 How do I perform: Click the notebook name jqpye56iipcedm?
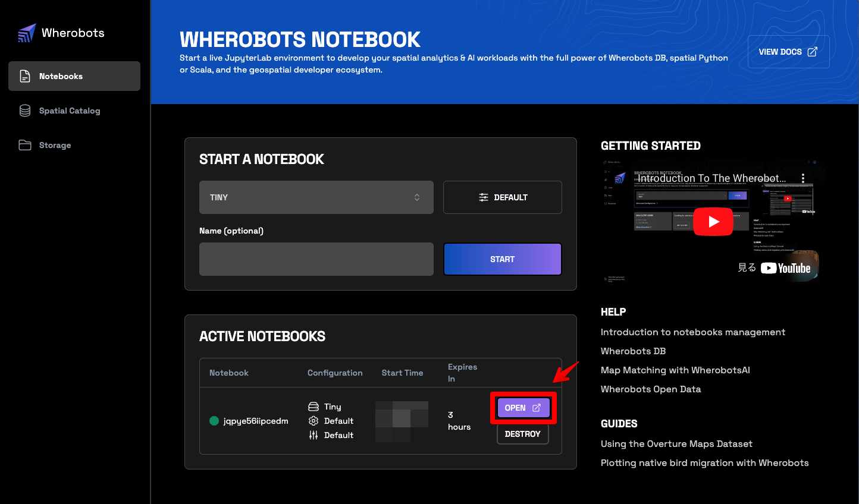tap(256, 421)
